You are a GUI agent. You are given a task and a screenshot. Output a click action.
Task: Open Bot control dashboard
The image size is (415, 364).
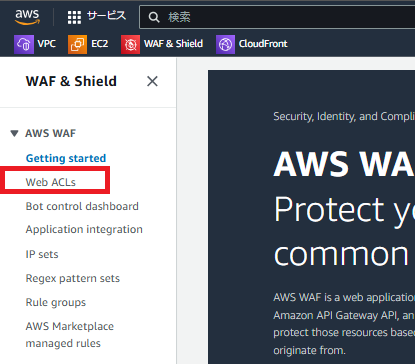(x=82, y=206)
